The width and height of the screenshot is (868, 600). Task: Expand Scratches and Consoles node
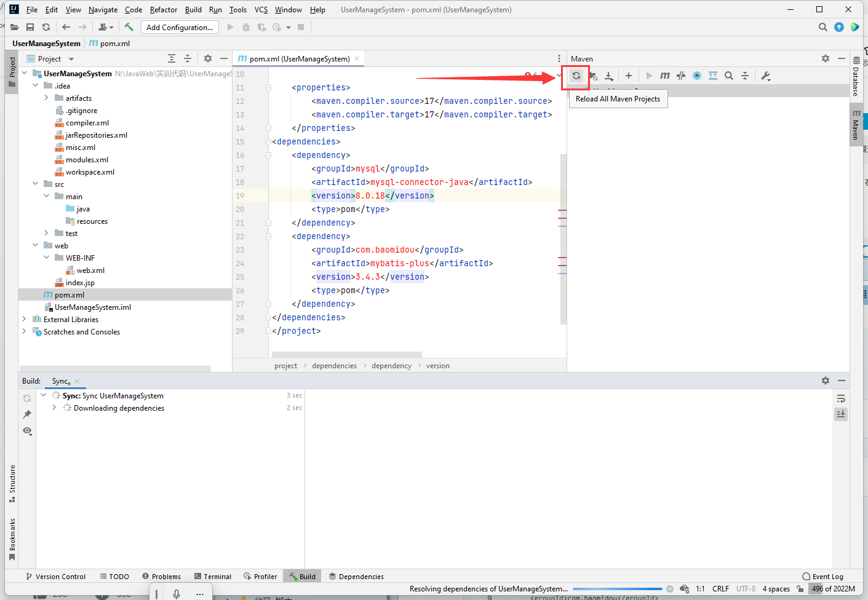(25, 331)
